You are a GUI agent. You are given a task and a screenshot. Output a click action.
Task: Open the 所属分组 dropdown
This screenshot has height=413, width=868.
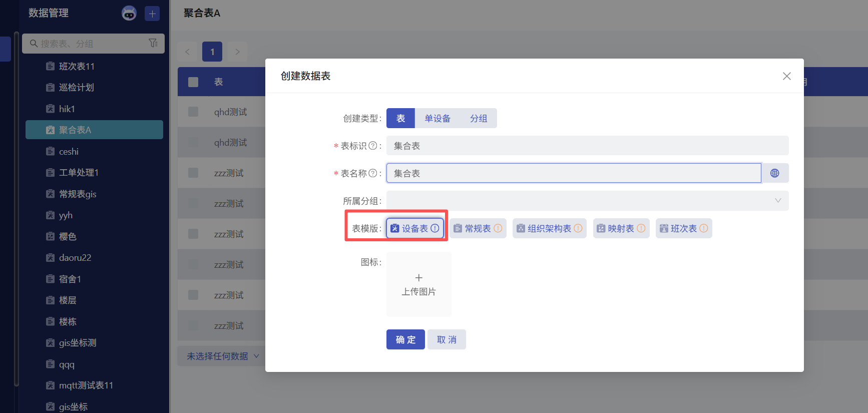(x=588, y=201)
